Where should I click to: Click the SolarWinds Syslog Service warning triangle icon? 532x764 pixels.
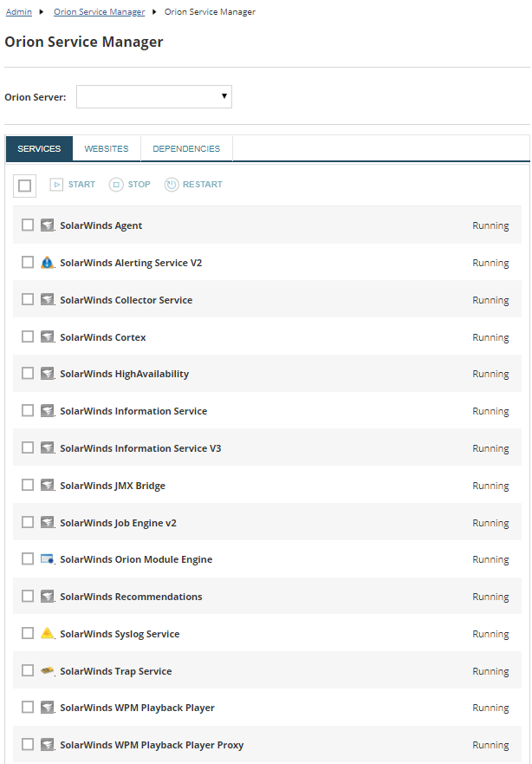pyautogui.click(x=48, y=633)
